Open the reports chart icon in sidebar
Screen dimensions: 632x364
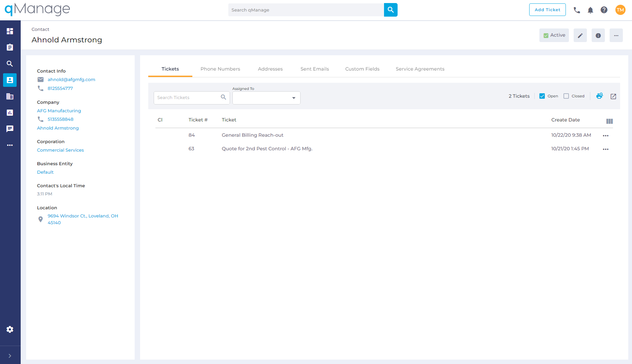coord(10,113)
